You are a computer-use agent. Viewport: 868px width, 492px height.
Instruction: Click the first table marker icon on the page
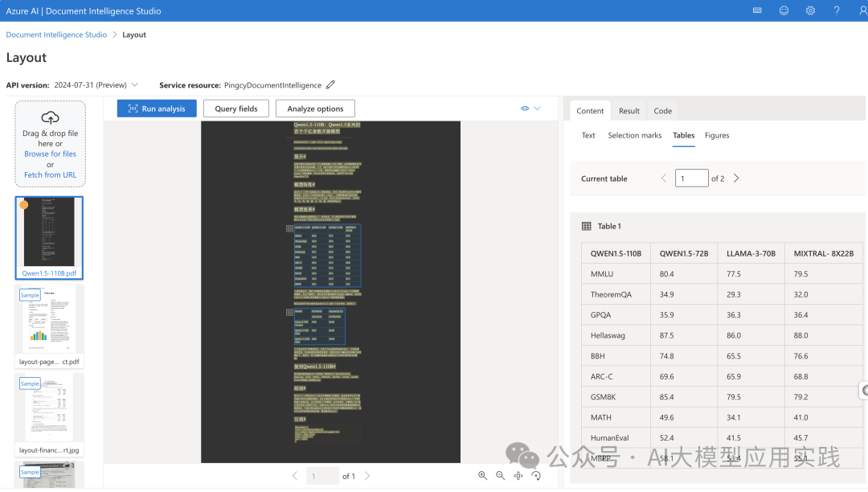click(x=289, y=228)
